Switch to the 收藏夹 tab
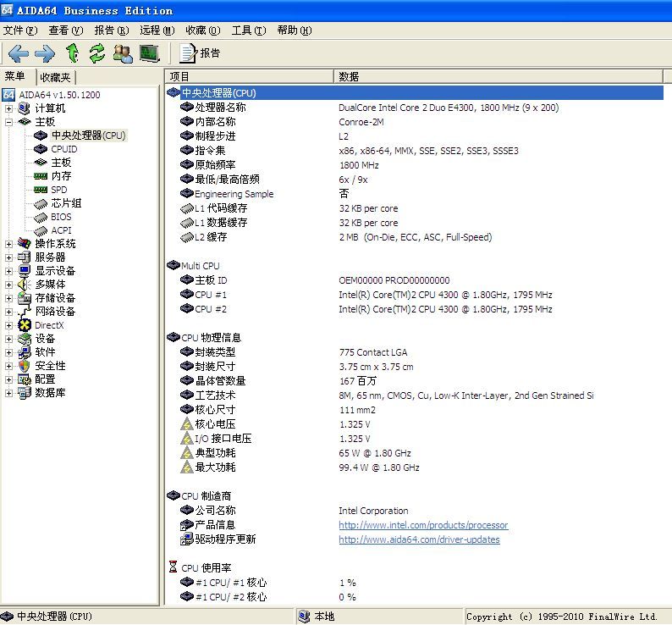The width and height of the screenshot is (672, 625). [55, 77]
